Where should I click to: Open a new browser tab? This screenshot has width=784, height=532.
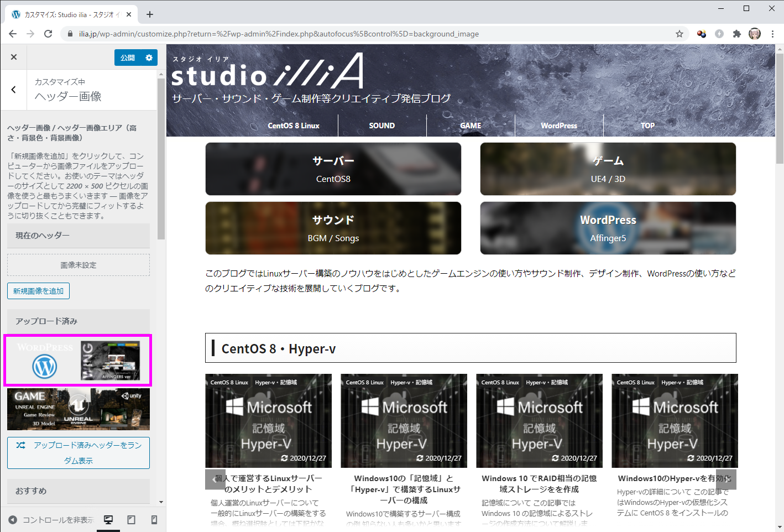coord(150,14)
